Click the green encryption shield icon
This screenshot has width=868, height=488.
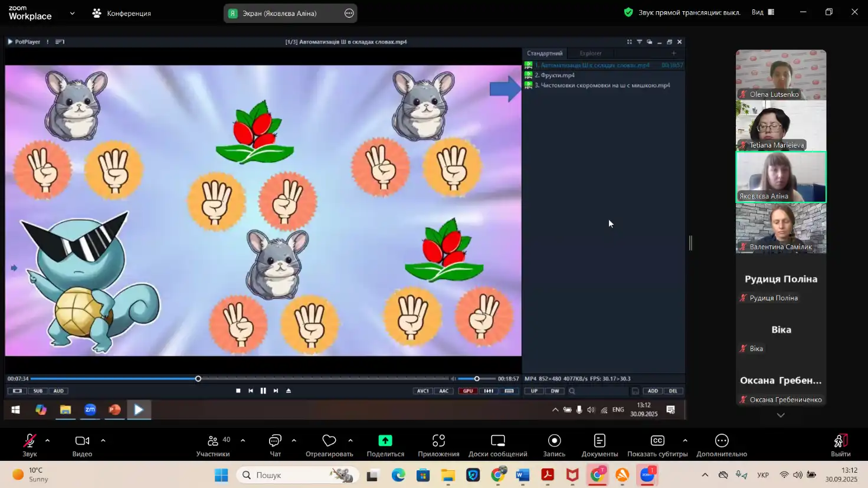click(628, 12)
